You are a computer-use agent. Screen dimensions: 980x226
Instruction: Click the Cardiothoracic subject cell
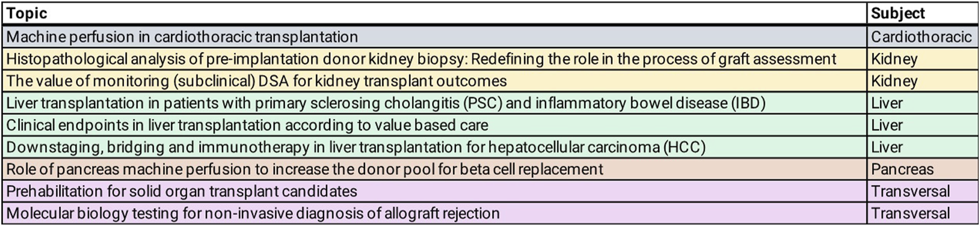click(922, 37)
